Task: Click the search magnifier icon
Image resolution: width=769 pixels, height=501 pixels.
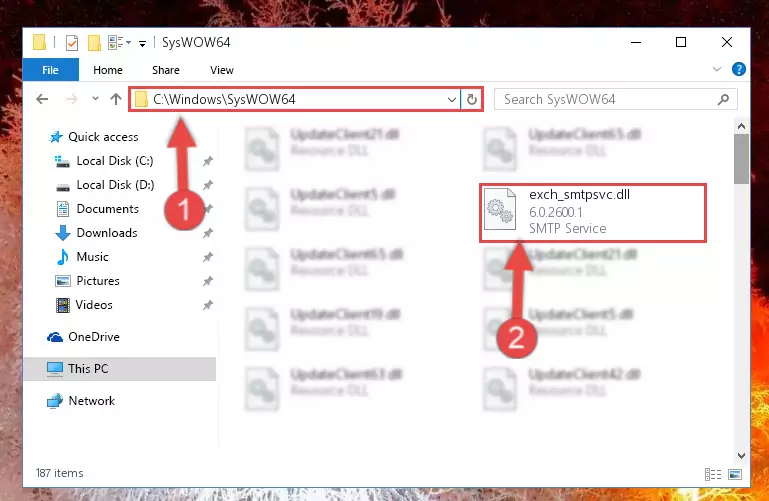Action: tap(723, 100)
